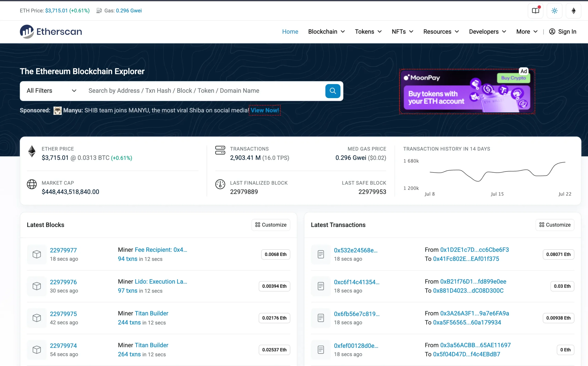588x366 pixels.
Task: Expand the Developers menu
Action: click(487, 31)
